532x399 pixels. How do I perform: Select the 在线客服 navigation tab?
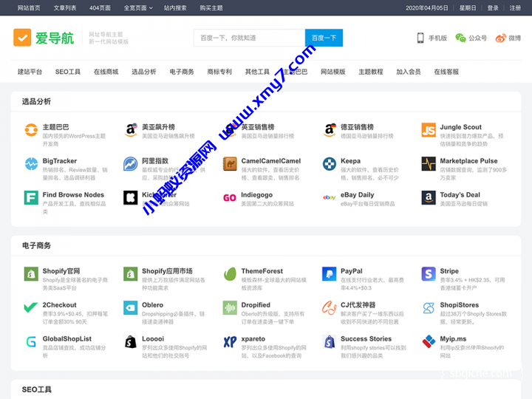[446, 72]
